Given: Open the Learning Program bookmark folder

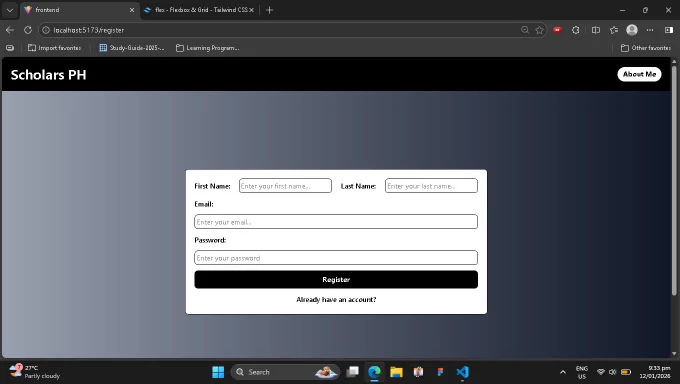Looking at the screenshot, I should click(207, 48).
